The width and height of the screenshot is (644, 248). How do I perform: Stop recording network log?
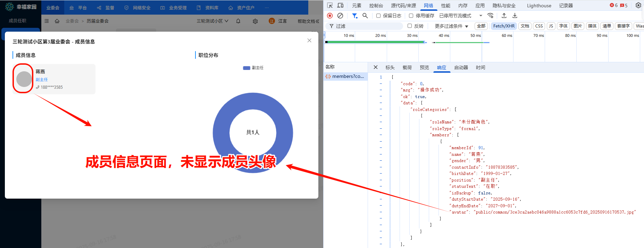pos(330,16)
